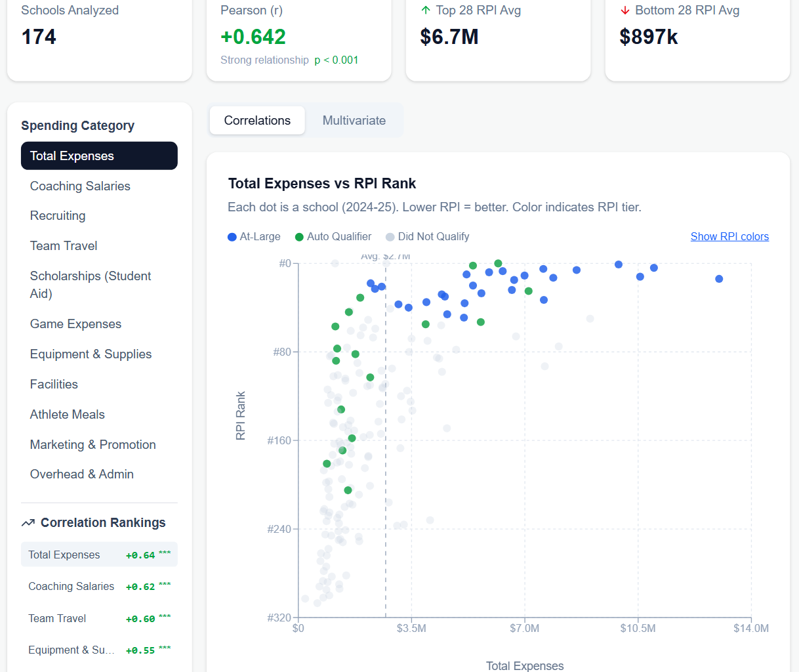Switch to the Multivariate tab

tap(354, 121)
